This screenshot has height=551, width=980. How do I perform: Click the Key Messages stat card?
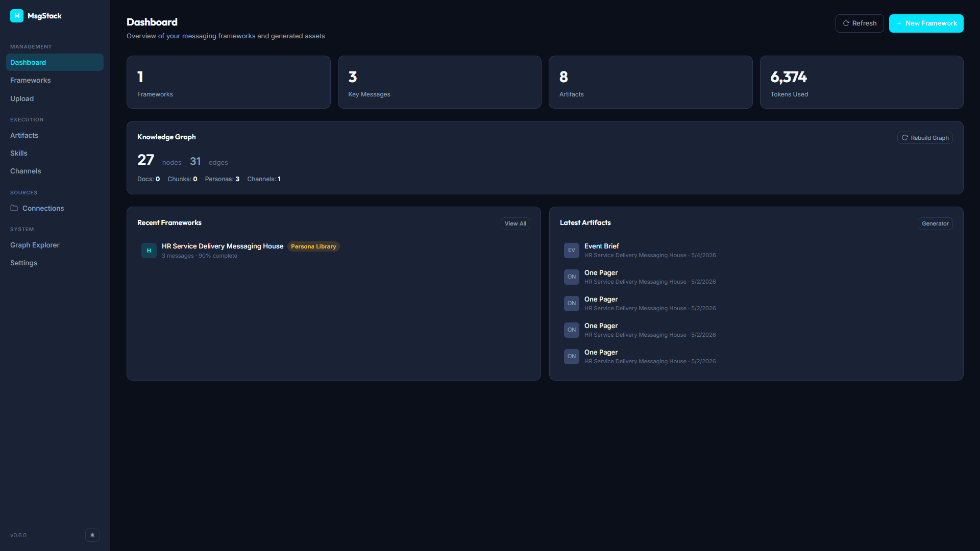439,82
